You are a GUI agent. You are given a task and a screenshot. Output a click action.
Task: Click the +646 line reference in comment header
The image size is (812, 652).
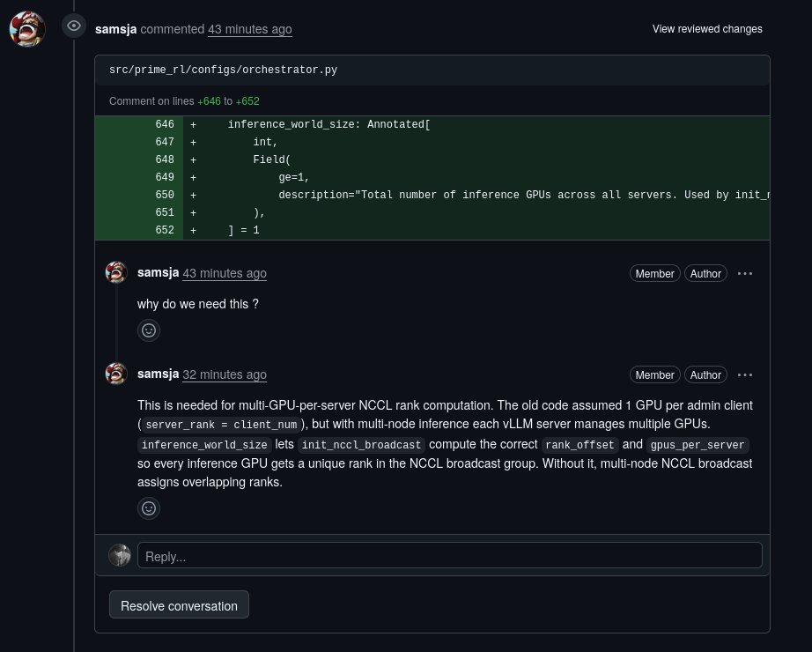[210, 101]
